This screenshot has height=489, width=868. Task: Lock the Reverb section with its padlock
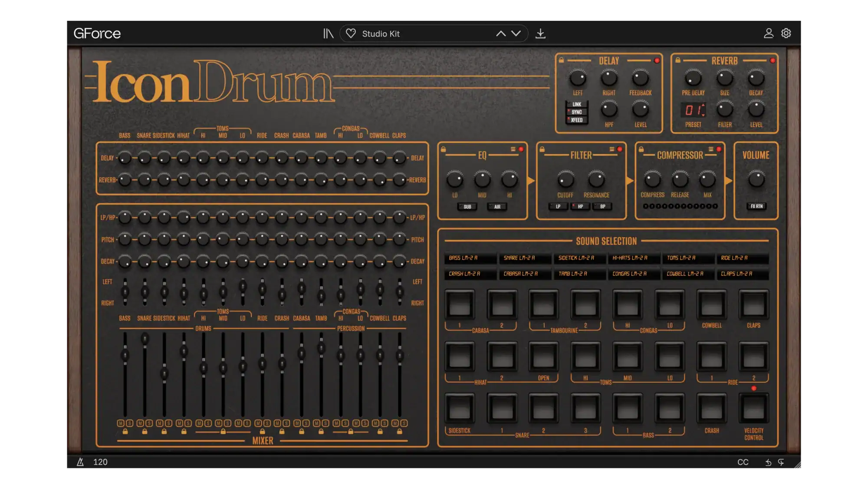[x=677, y=60]
